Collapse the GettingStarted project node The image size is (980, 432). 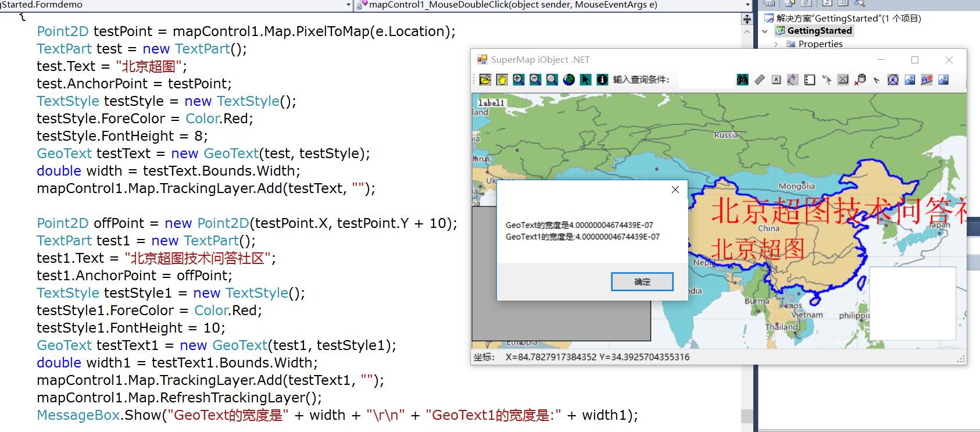(765, 31)
